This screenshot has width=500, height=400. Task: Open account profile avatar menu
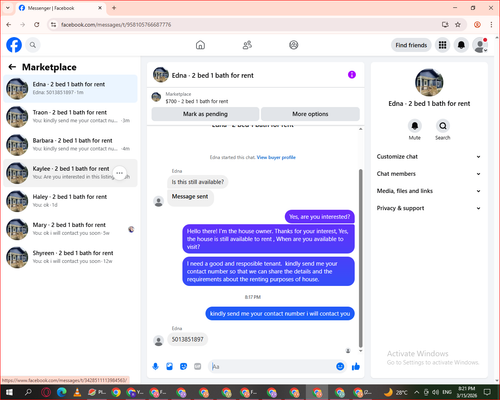point(480,45)
